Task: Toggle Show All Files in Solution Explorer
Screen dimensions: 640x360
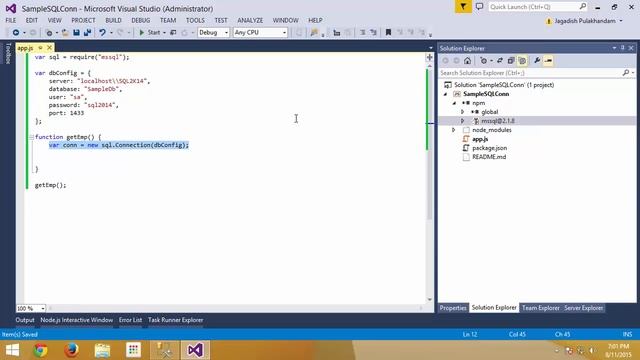Action: (522, 61)
